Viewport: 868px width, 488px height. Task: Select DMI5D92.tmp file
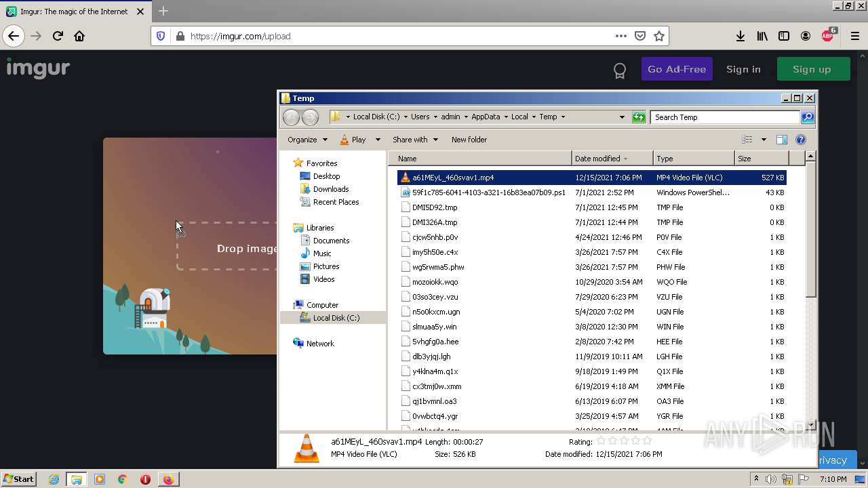coord(592,207)
